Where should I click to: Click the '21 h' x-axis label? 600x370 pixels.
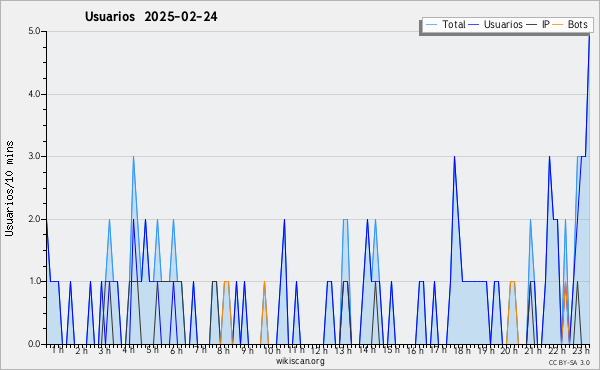coord(533,351)
